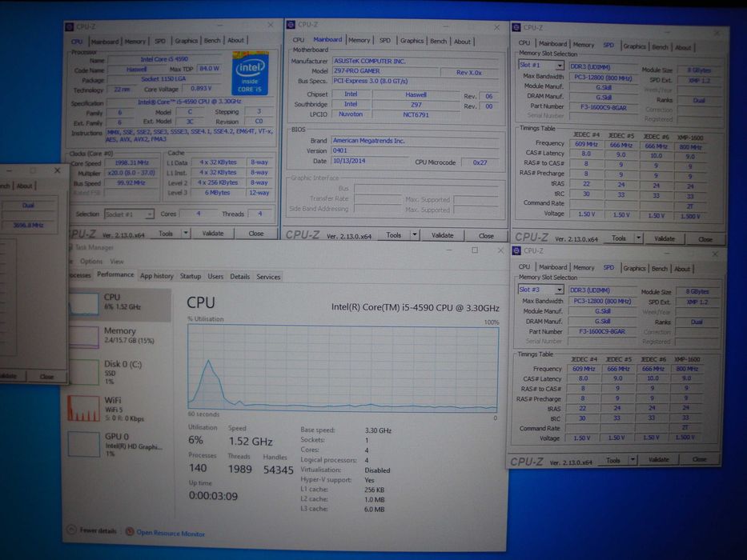747x560 pixels.
Task: Click Validate in the Mainboard CPU-Z window
Action: pyautogui.click(x=442, y=235)
